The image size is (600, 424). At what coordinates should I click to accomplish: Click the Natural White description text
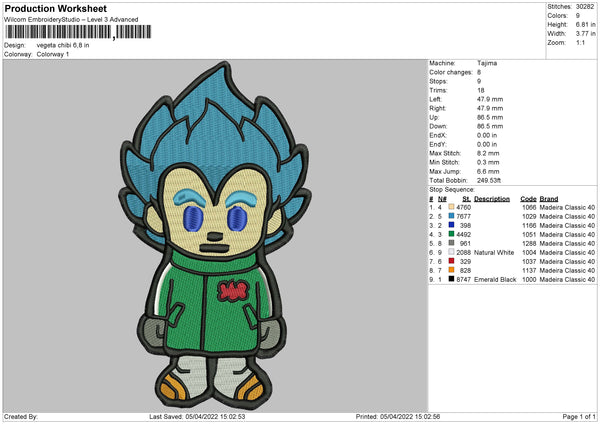pyautogui.click(x=494, y=253)
